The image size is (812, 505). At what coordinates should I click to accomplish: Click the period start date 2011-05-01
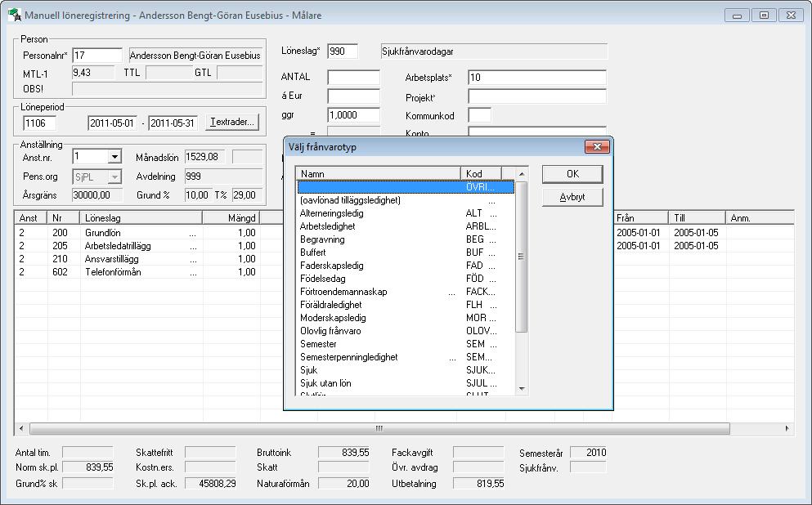[x=112, y=123]
